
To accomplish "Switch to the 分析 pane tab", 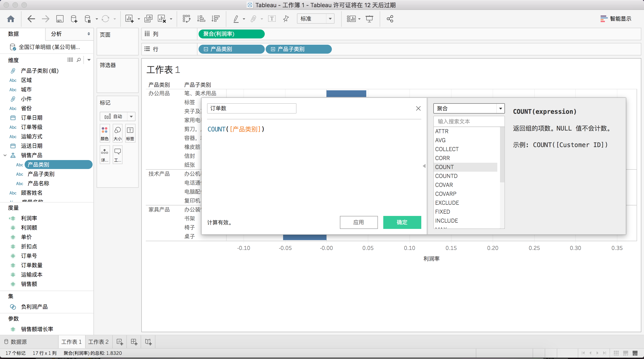I will pos(56,34).
